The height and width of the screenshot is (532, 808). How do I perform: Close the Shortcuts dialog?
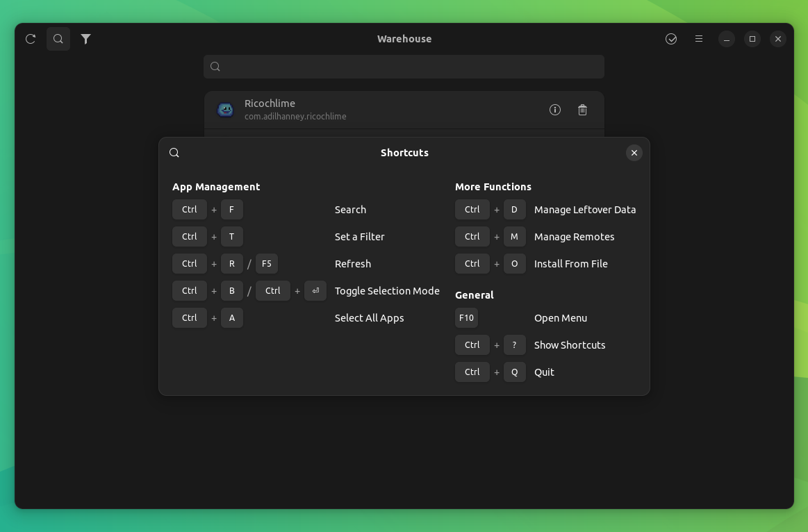coord(634,152)
